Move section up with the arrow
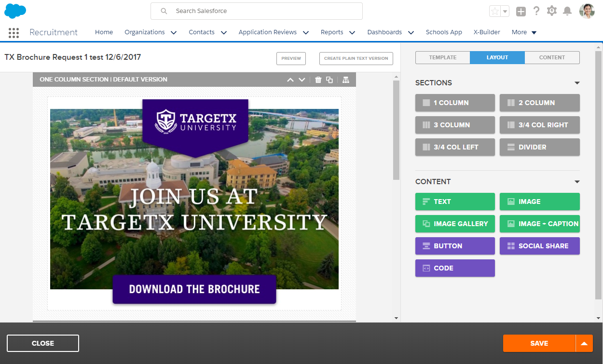The width and height of the screenshot is (603, 364). coord(290,80)
